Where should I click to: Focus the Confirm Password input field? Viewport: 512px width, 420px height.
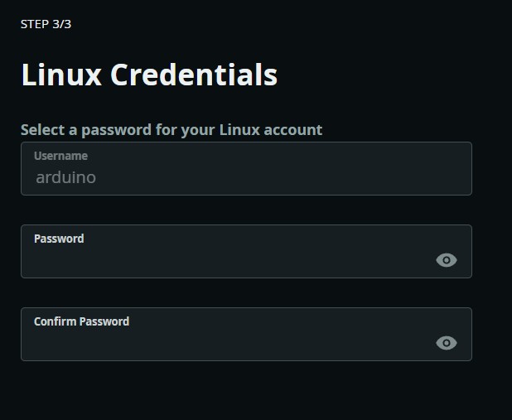[224, 343]
